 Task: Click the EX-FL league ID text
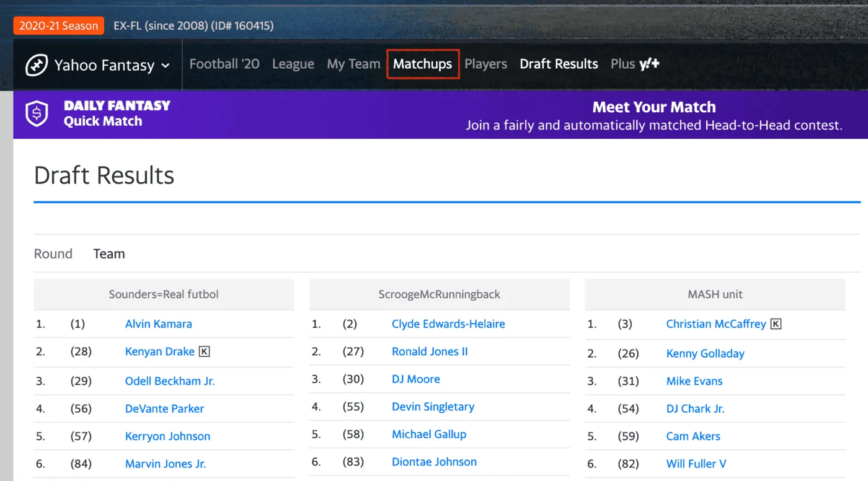coord(193,25)
